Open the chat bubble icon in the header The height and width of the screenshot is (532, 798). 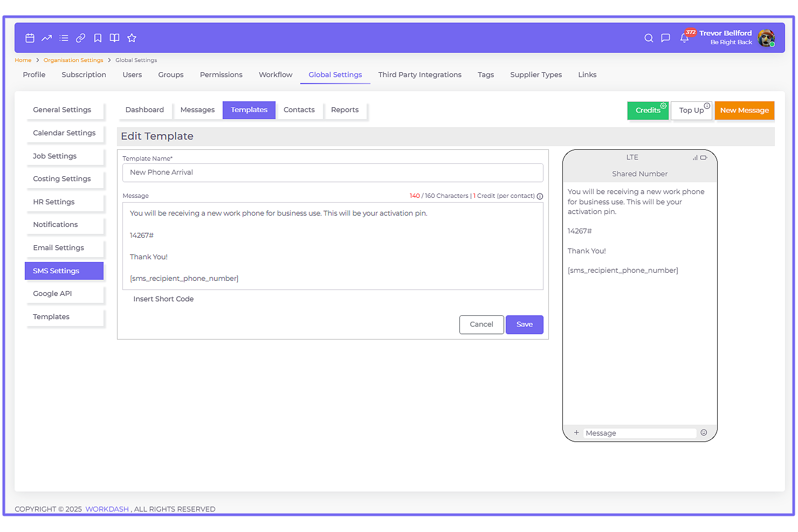(x=665, y=38)
